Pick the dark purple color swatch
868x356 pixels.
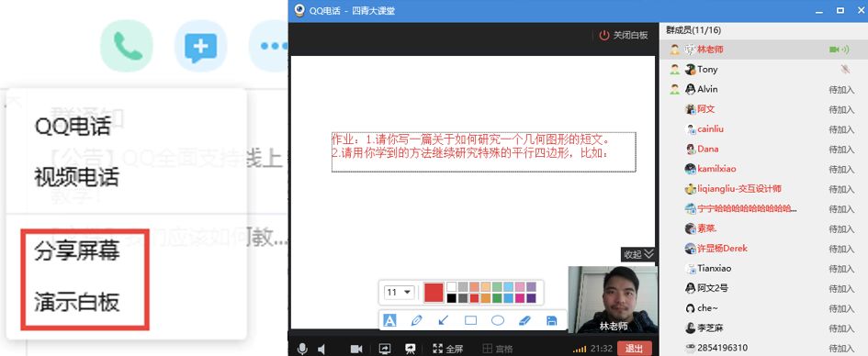[531, 298]
